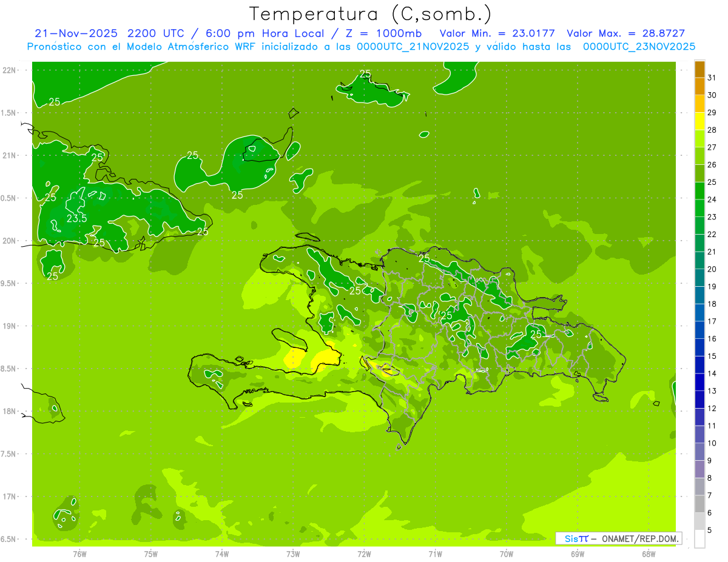Click the "75W" longitude axis label

pyautogui.click(x=150, y=554)
